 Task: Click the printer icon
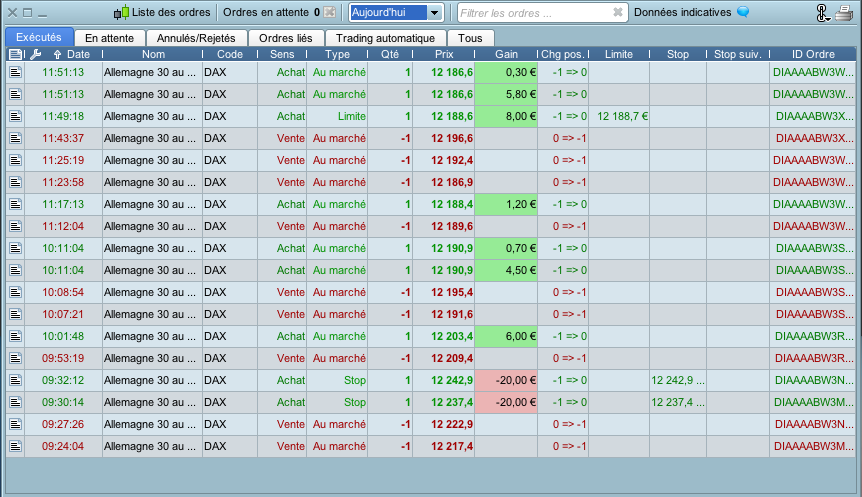(844, 13)
